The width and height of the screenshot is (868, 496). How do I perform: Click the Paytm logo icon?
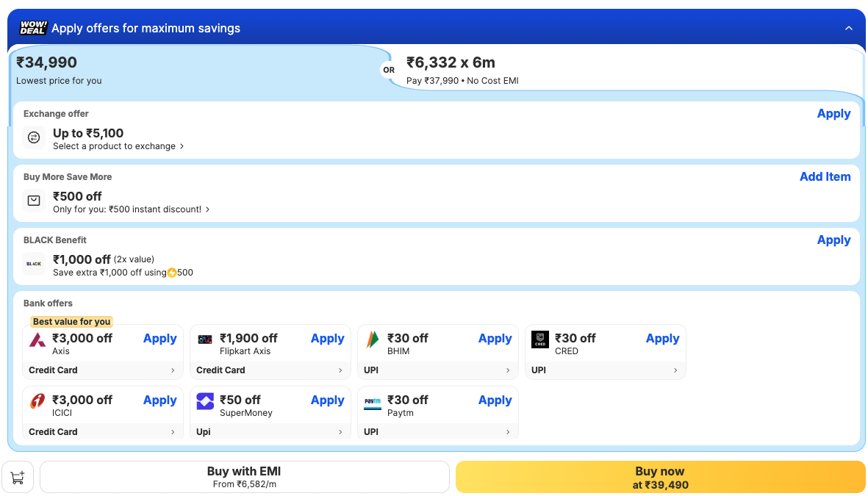click(373, 402)
